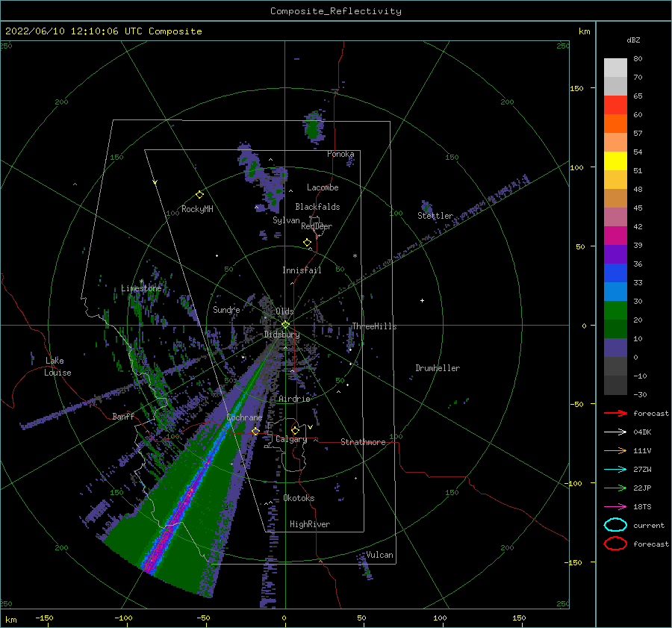This screenshot has height=628, width=672.
Task: Click the white 04DK arrow icon
Action: click(x=615, y=432)
